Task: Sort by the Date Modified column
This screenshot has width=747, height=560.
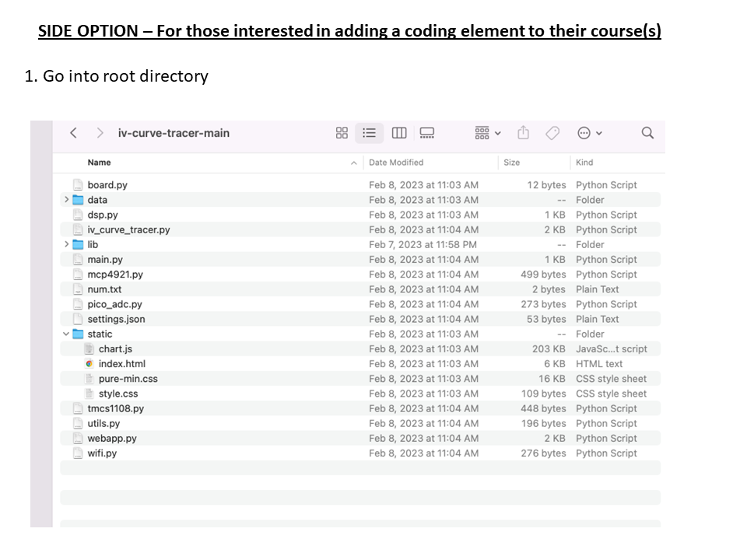Action: 396,163
